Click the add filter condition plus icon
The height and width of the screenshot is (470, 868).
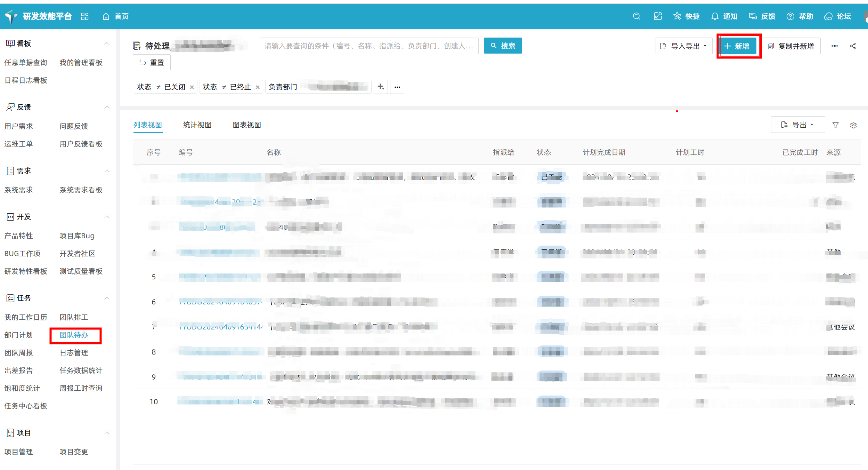point(381,87)
